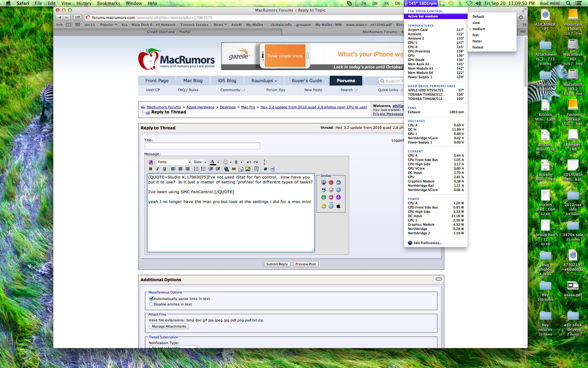Open the Macintosh HD 2 desktop drive
The height and width of the screenshot is (368, 588).
[573, 82]
